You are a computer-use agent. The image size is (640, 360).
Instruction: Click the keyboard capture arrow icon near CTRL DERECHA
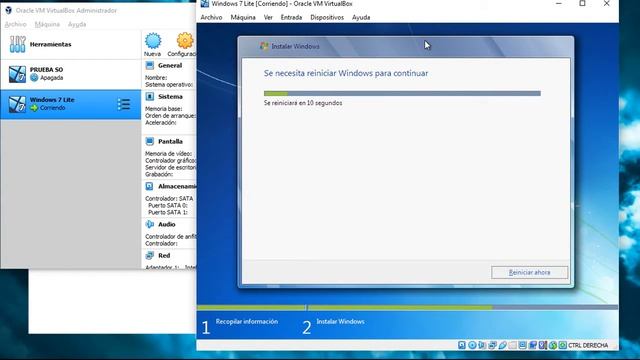click(562, 345)
